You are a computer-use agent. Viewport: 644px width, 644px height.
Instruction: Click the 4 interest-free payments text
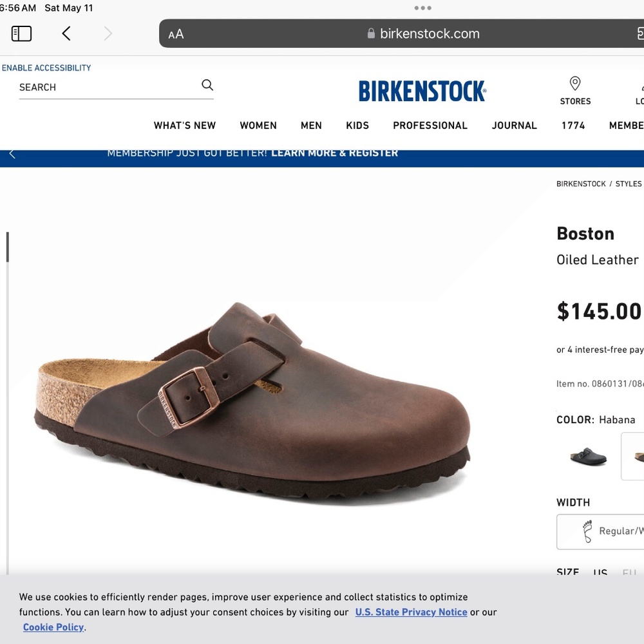(x=600, y=350)
